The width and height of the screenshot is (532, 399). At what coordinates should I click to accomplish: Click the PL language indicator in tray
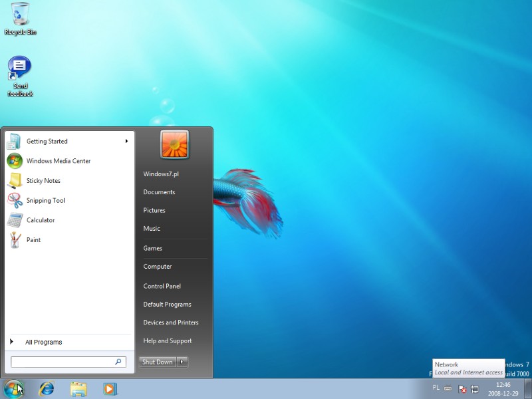(x=436, y=388)
